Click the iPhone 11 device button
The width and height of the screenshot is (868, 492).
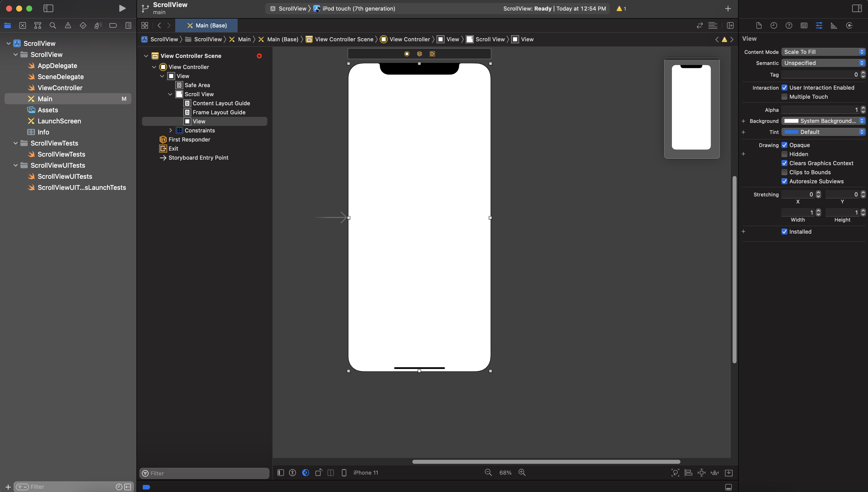pyautogui.click(x=366, y=473)
